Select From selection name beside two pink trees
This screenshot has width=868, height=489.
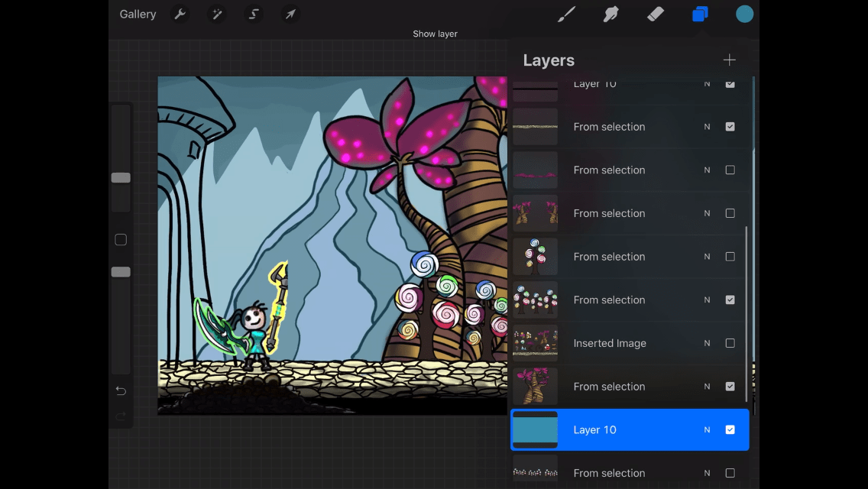pyautogui.click(x=609, y=213)
